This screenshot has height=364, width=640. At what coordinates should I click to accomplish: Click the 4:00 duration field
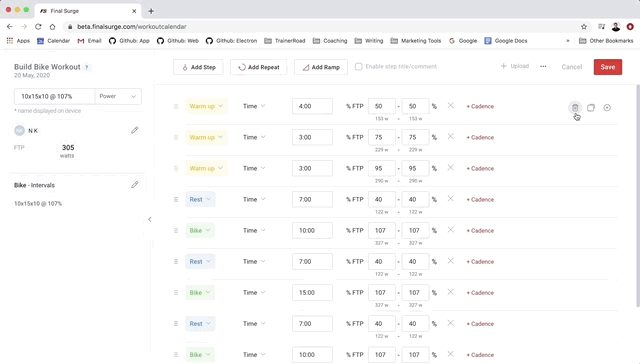(312, 106)
